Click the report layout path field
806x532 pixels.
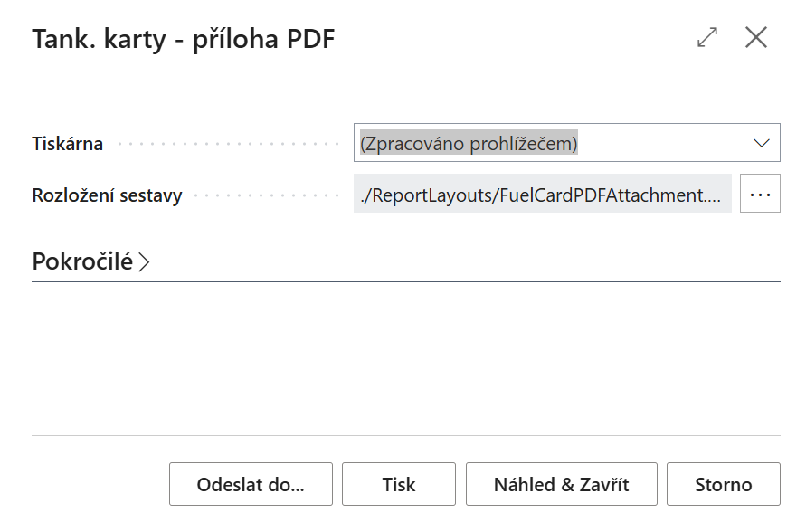pos(542,195)
